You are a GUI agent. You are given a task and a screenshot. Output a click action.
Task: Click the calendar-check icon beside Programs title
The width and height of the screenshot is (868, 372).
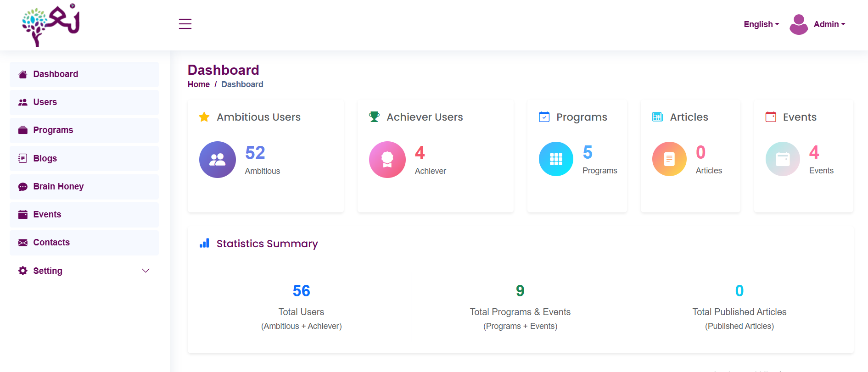tap(544, 117)
